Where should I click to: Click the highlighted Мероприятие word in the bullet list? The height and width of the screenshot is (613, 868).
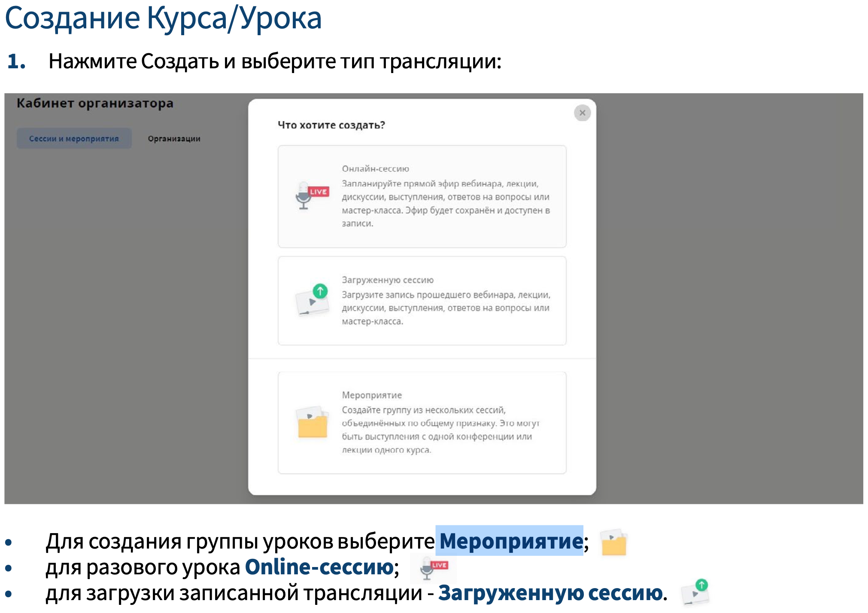[510, 541]
